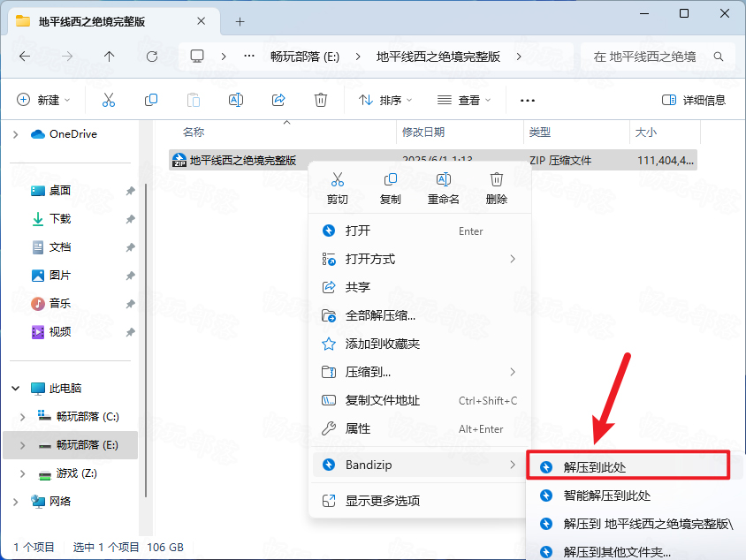Choose 解压到此处 in the Bandizip submenu

click(628, 467)
